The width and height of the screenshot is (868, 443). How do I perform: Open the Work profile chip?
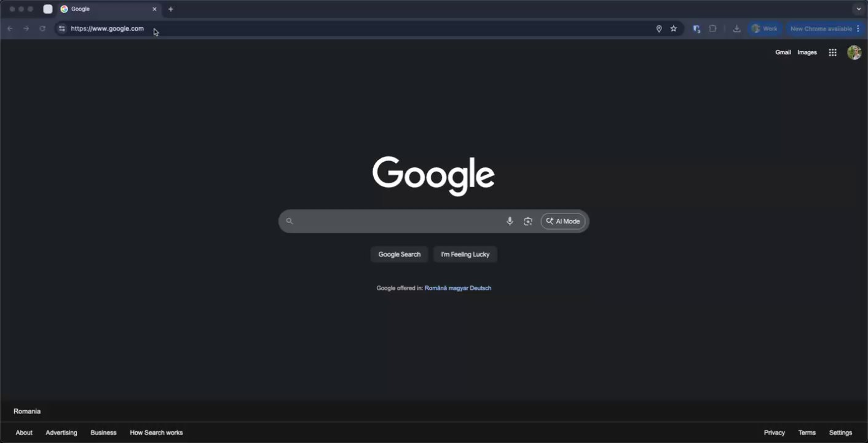pyautogui.click(x=765, y=28)
